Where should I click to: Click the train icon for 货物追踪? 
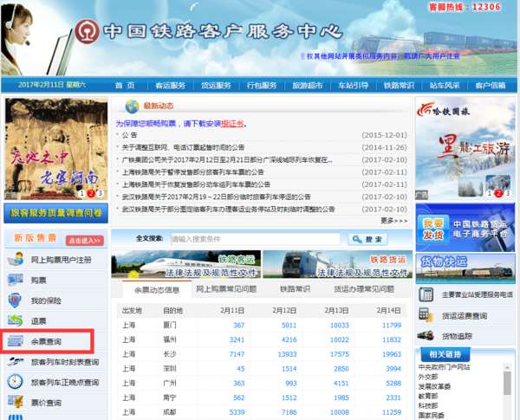pos(426,335)
